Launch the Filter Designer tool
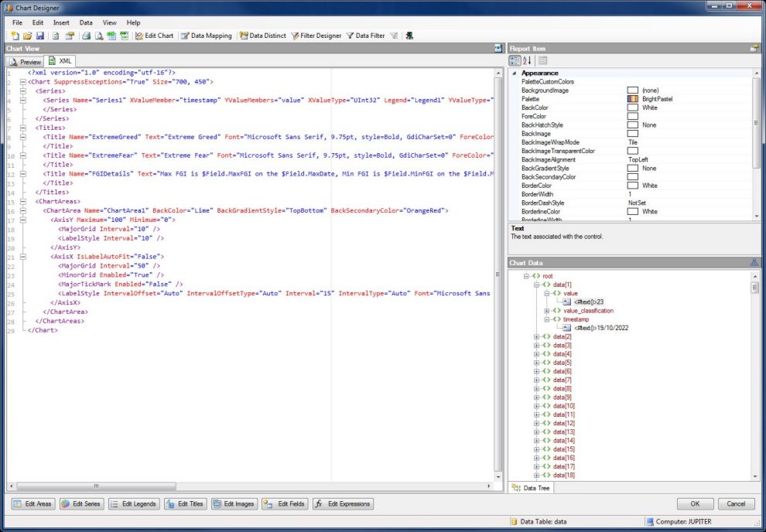The height and width of the screenshot is (532, 766). point(316,36)
